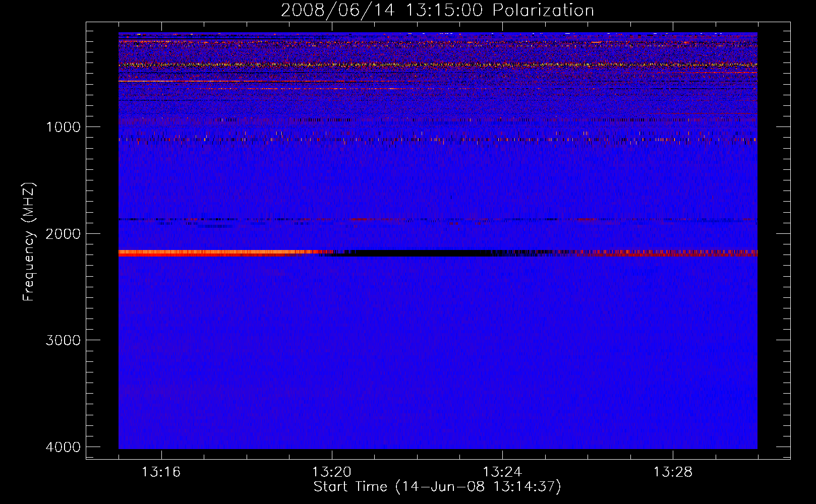Click the 1000 frequency tick label
The width and height of the screenshot is (816, 504).
[63, 127]
